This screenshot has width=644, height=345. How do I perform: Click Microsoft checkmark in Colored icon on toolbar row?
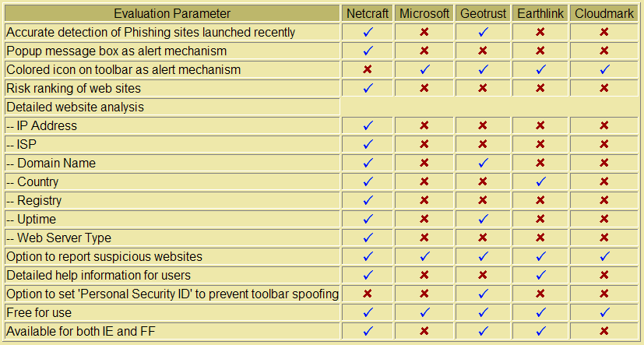pos(424,69)
